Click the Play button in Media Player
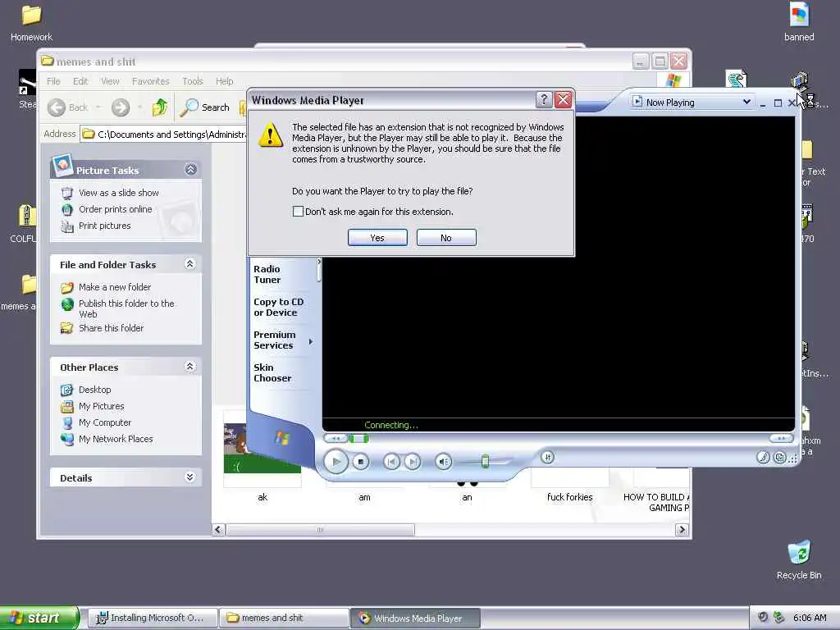The width and height of the screenshot is (840, 630). tap(336, 461)
